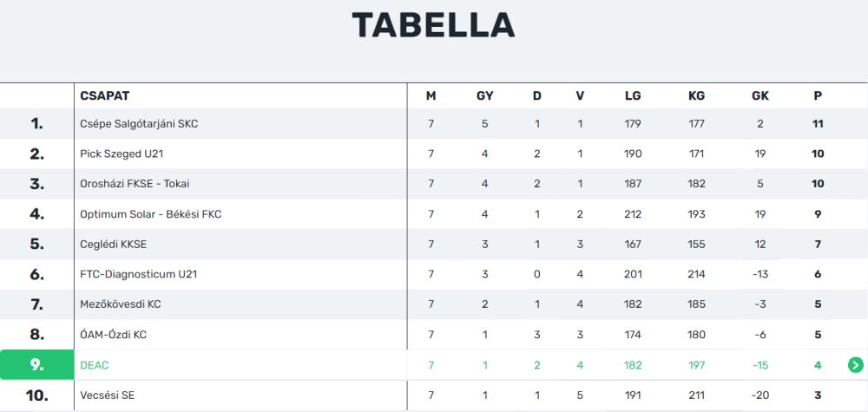This screenshot has height=412, width=868.
Task: Click the KG goals conceded header
Action: coord(696,96)
